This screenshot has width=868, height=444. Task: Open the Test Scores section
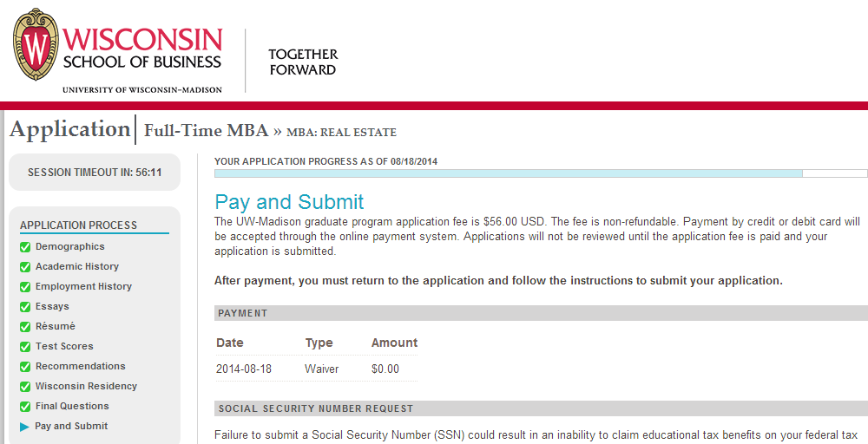pos(64,347)
